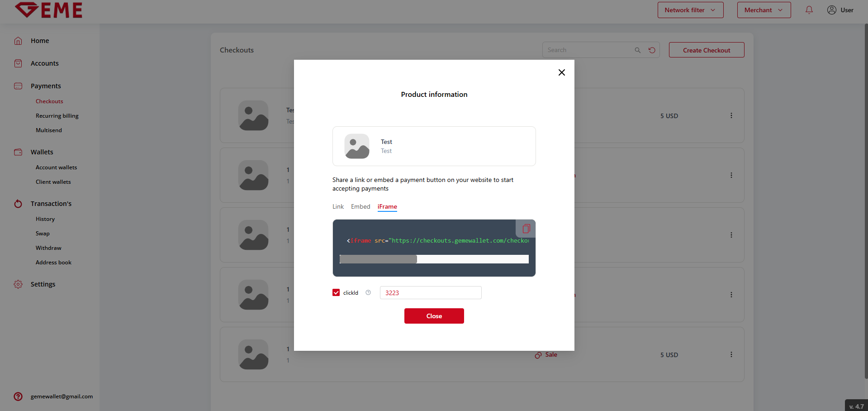
Task: Switch to the Embed tab
Action: click(x=360, y=206)
